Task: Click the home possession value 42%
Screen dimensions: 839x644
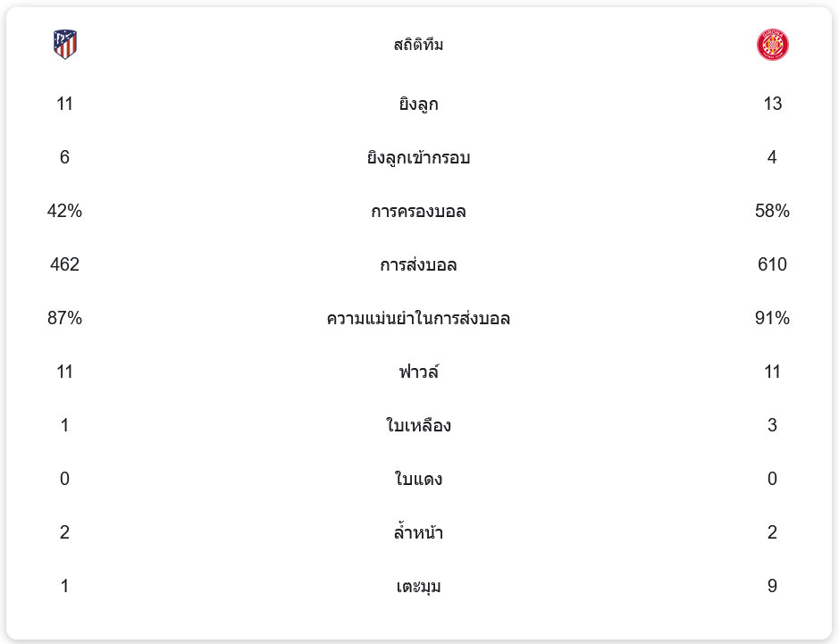Action: pos(64,212)
